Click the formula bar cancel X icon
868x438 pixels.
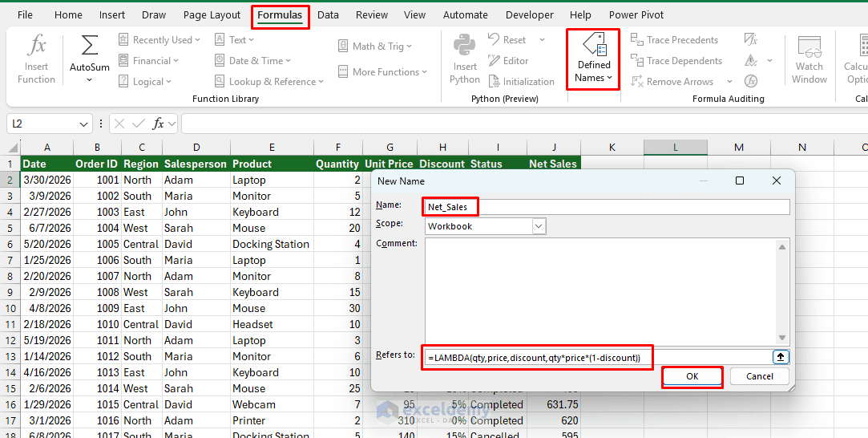pyautogui.click(x=119, y=124)
